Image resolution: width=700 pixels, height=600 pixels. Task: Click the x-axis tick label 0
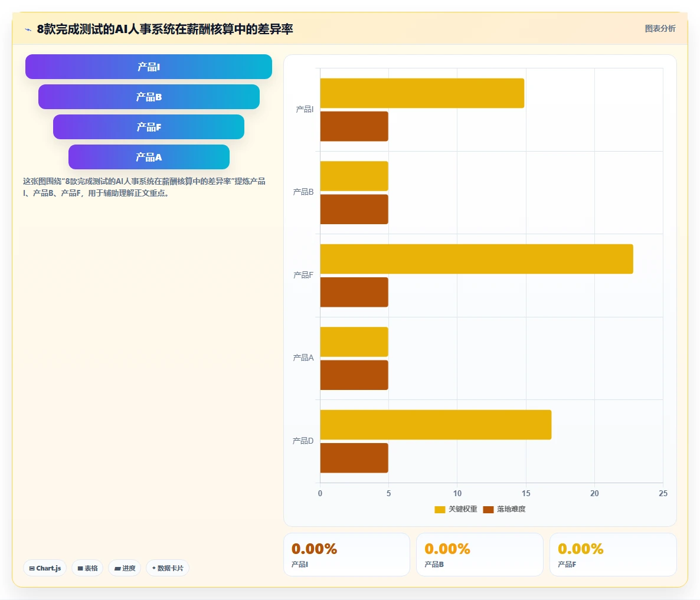click(x=320, y=493)
